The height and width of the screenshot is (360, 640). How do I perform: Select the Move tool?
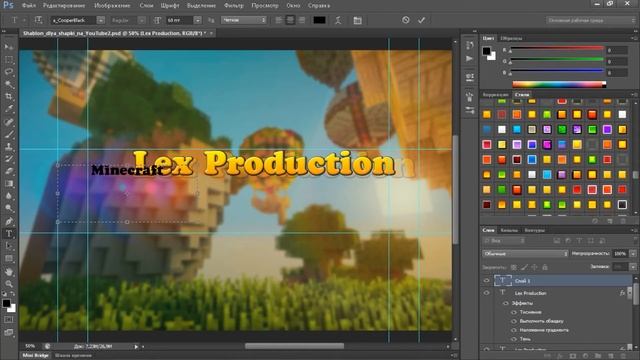click(x=9, y=47)
